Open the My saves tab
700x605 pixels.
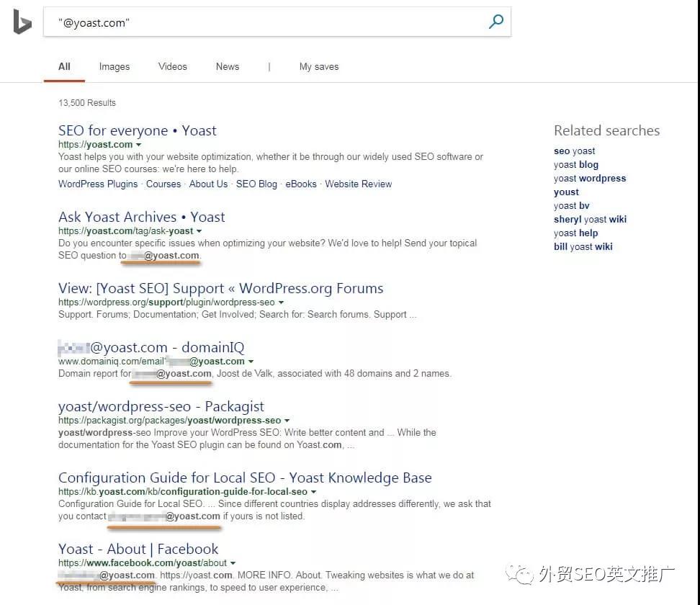[319, 66]
